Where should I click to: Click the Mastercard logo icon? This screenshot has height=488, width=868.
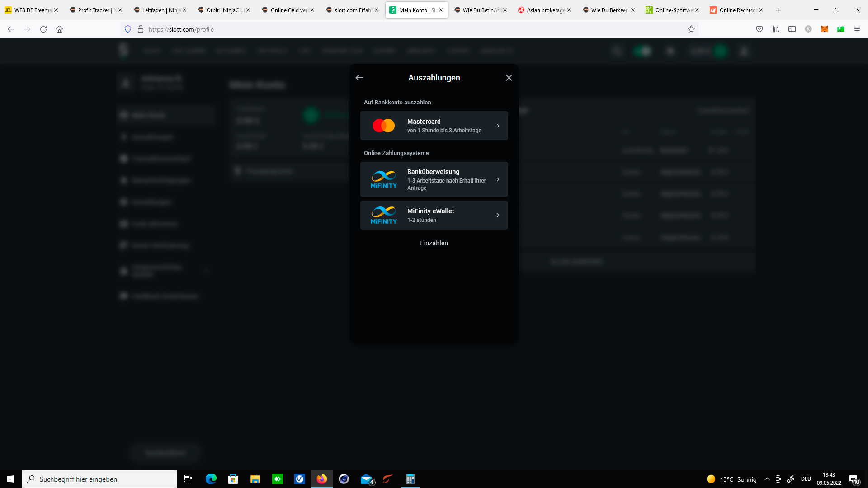(383, 126)
